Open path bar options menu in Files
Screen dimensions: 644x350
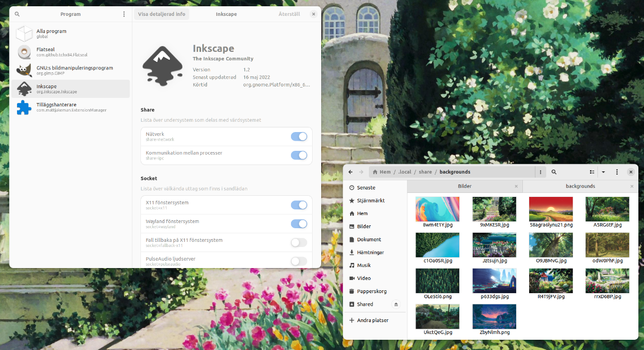pos(541,172)
